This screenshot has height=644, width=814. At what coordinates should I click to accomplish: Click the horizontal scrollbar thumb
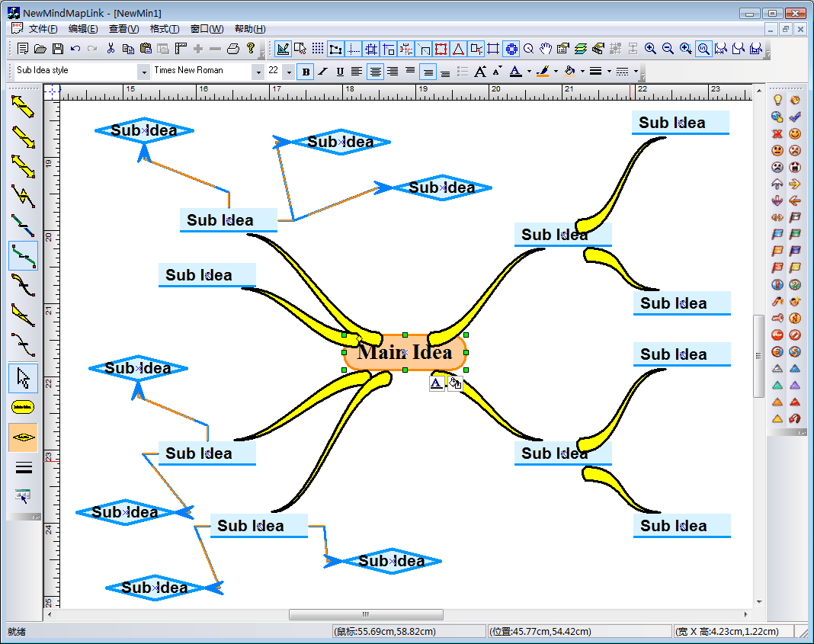(x=365, y=614)
